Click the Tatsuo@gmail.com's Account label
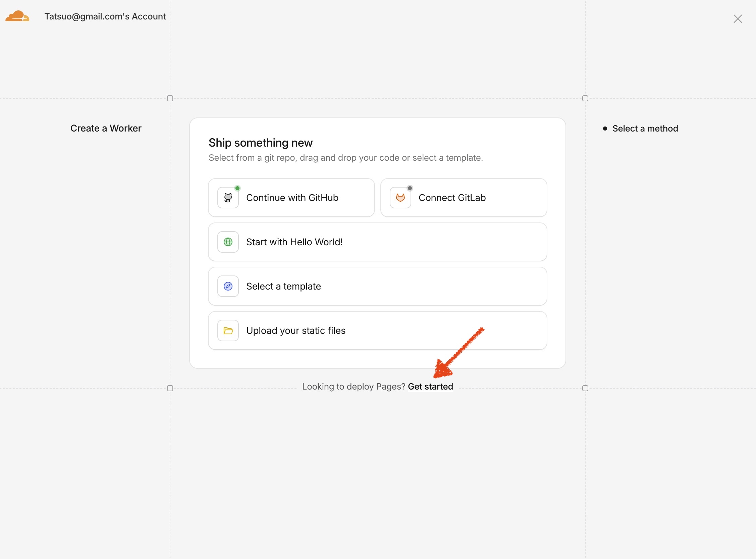Screen dimensions: 756x559 point(105,16)
